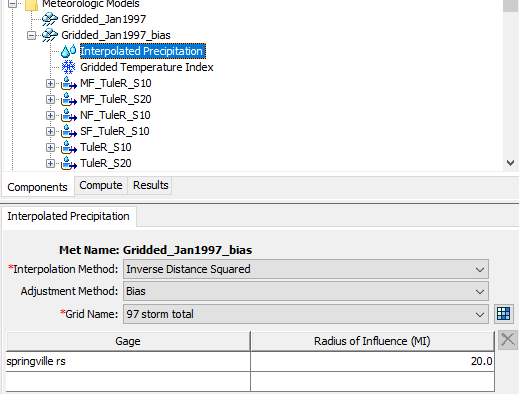Click the empty radius cell in second row

tap(372, 381)
